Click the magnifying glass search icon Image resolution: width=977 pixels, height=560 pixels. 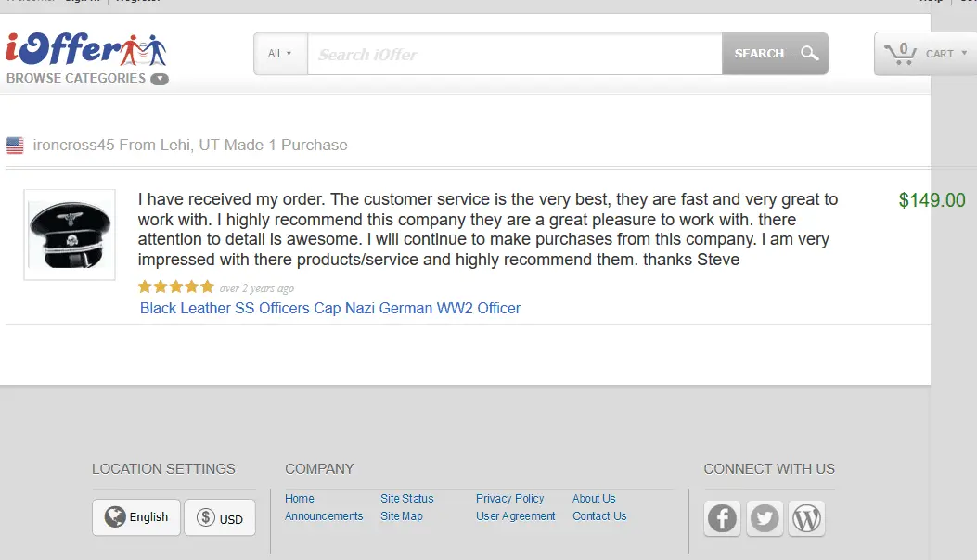click(809, 54)
